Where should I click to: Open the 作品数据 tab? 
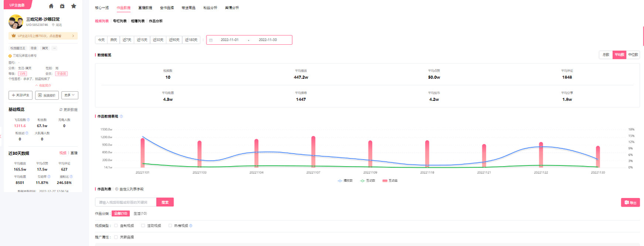[x=124, y=8]
